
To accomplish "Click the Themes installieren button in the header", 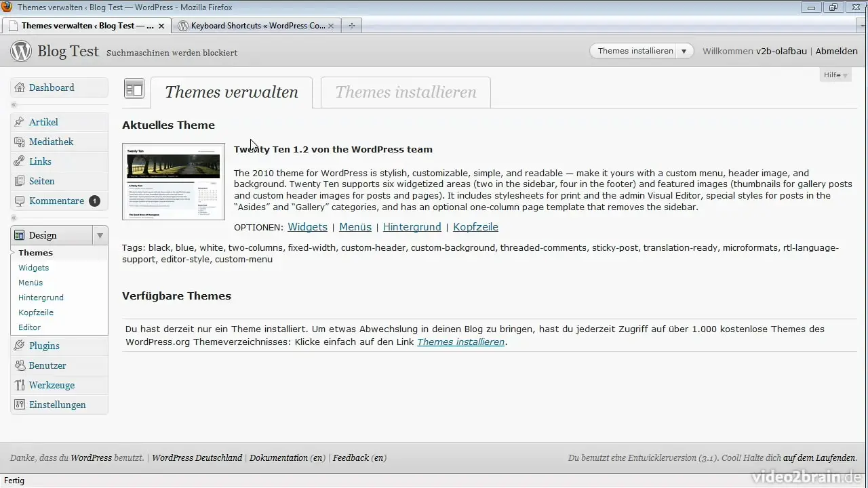I will 635,51.
